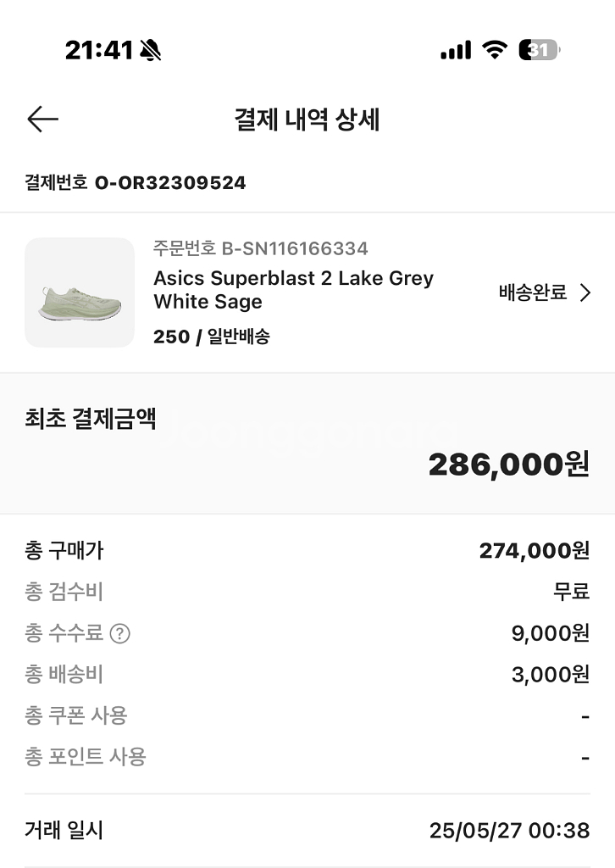This screenshot has width=615, height=868.
Task: Expand the chevron next to 배송완료
Action: pyautogui.click(x=585, y=293)
